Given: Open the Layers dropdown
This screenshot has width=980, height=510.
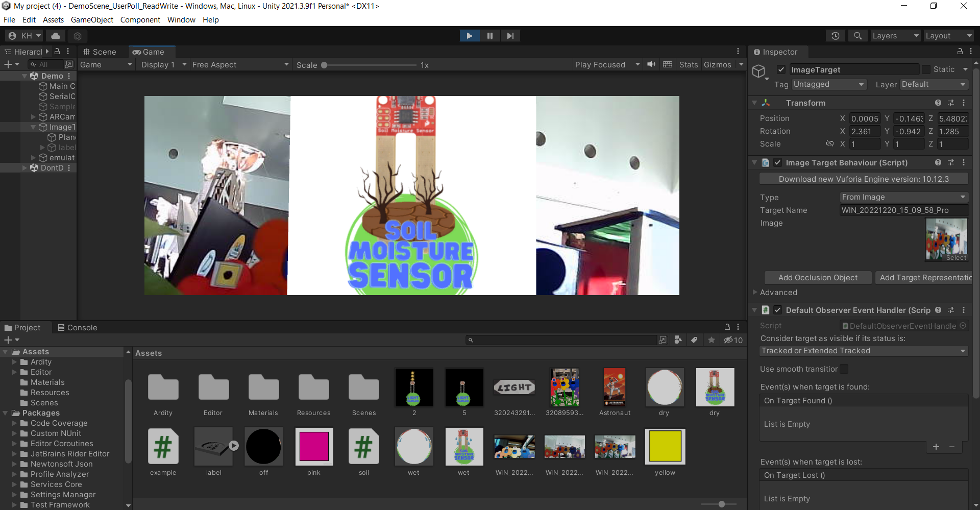Looking at the screenshot, I should 895,36.
